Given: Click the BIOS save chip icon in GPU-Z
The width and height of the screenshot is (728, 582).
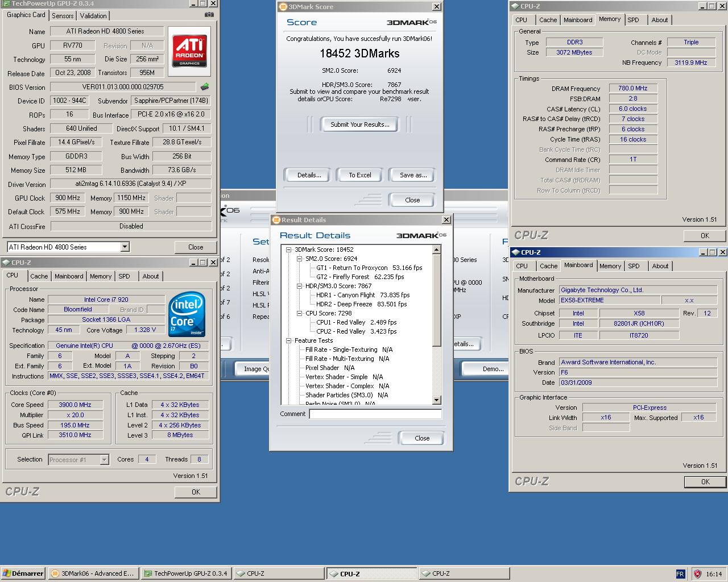Looking at the screenshot, I should [205, 87].
